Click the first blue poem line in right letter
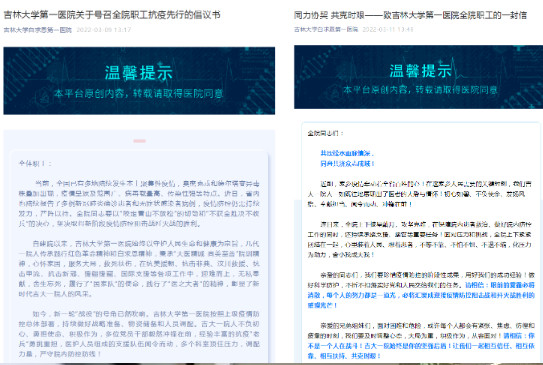The width and height of the screenshot is (543, 365). (x=347, y=153)
